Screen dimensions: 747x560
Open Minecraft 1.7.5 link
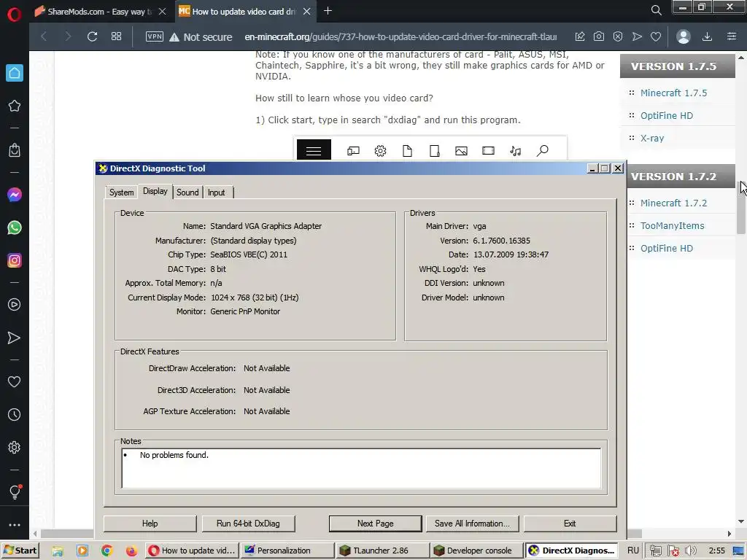pos(673,93)
